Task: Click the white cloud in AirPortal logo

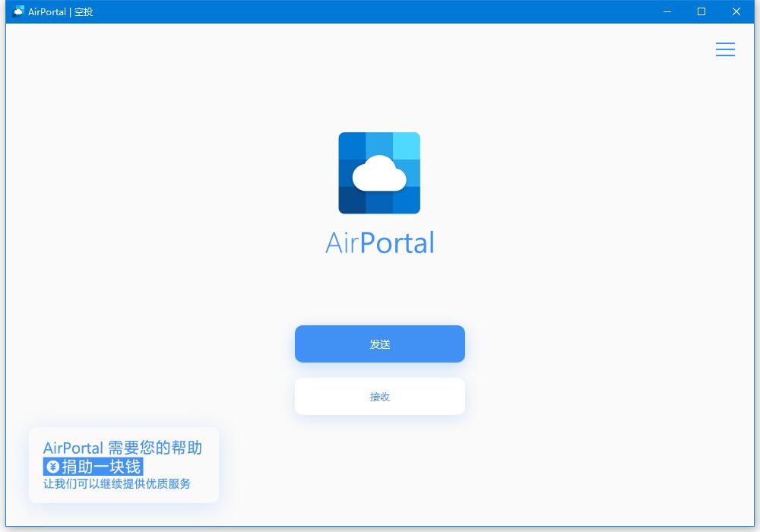Action: click(379, 173)
